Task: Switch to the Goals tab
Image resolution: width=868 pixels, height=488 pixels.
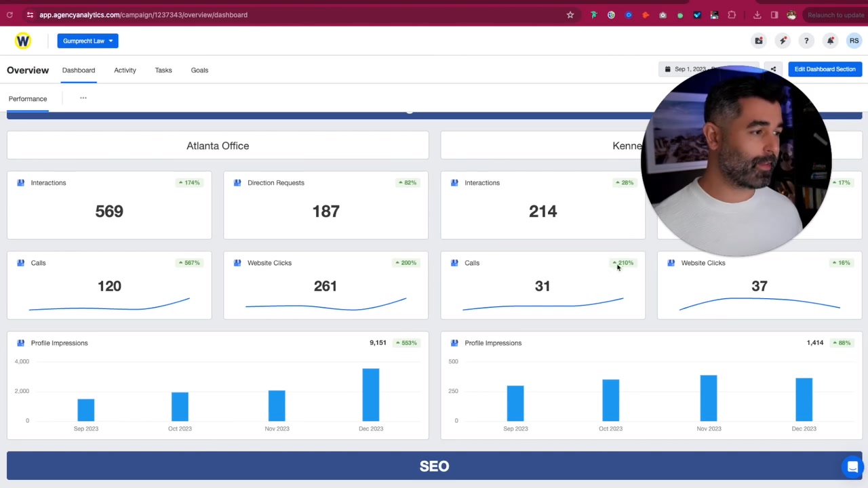Action: (x=199, y=70)
